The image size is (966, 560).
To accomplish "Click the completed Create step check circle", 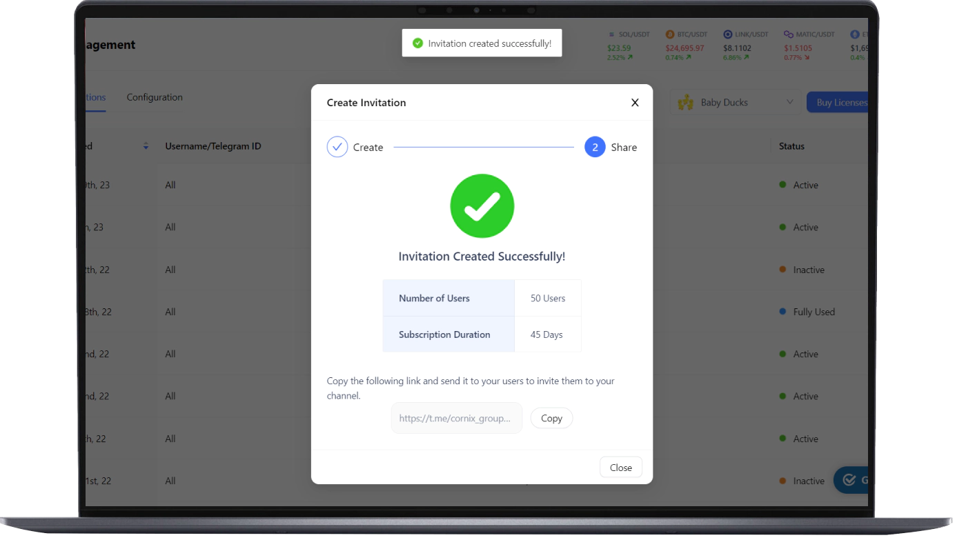I will 337,147.
